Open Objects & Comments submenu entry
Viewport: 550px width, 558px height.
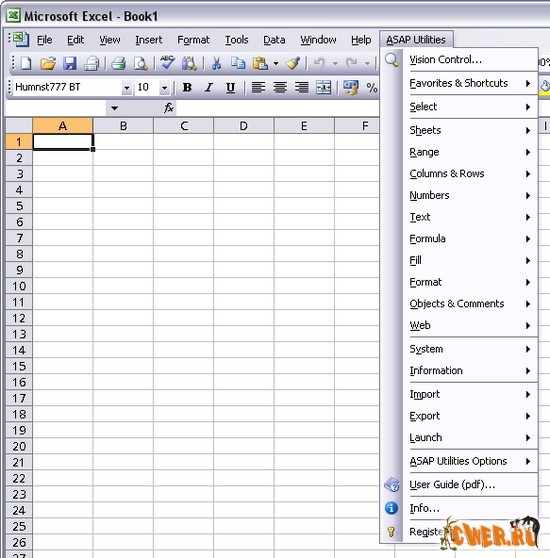click(470, 304)
